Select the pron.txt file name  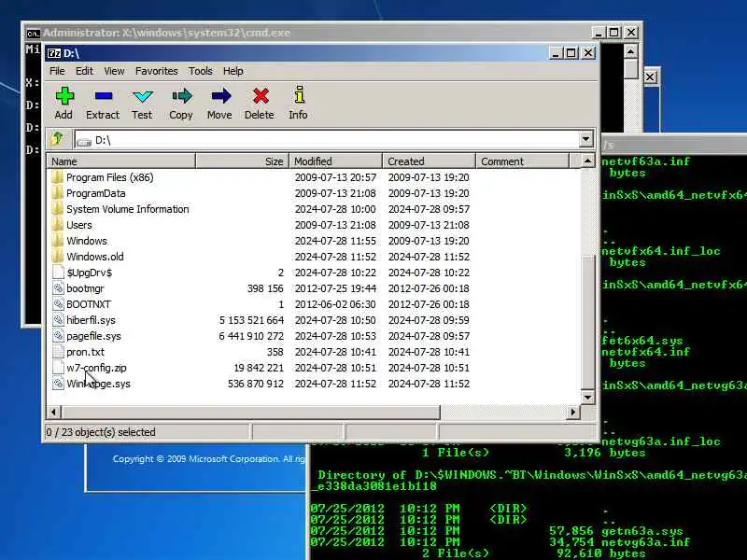pos(85,352)
